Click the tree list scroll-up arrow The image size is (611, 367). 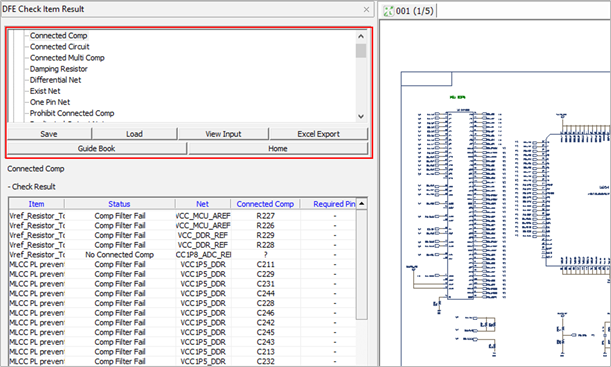click(x=361, y=36)
